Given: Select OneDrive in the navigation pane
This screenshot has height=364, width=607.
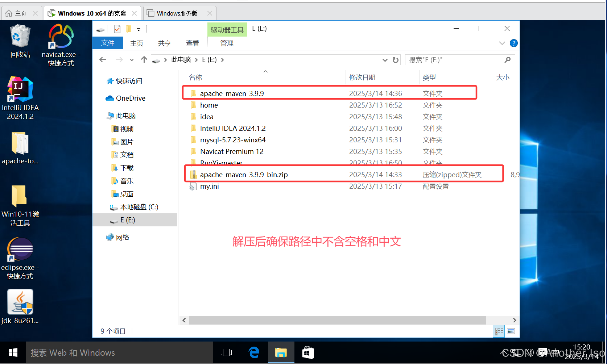Looking at the screenshot, I should [125, 98].
